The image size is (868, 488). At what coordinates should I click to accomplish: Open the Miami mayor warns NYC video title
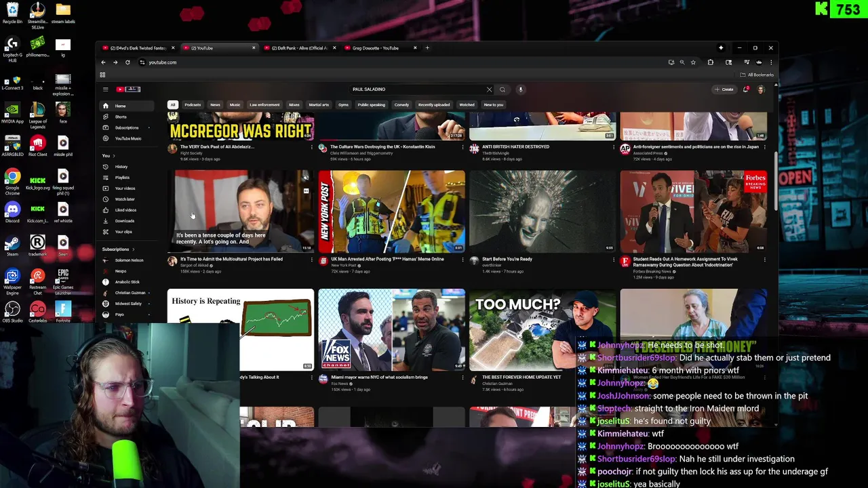[379, 378]
